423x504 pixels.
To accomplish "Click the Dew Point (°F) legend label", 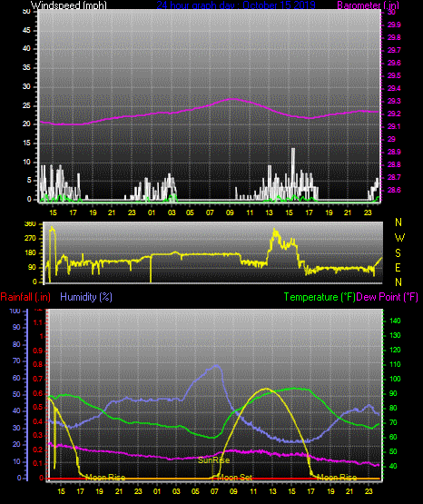I will (387, 297).
